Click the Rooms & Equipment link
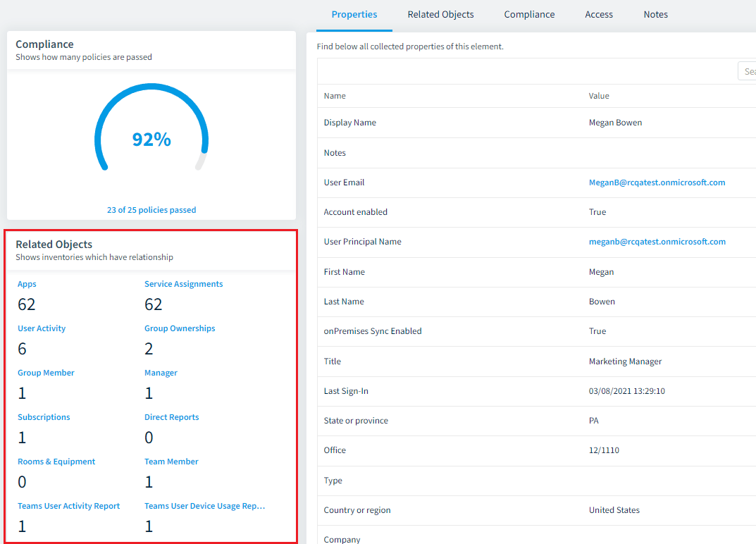The image size is (756, 544). pyautogui.click(x=56, y=462)
